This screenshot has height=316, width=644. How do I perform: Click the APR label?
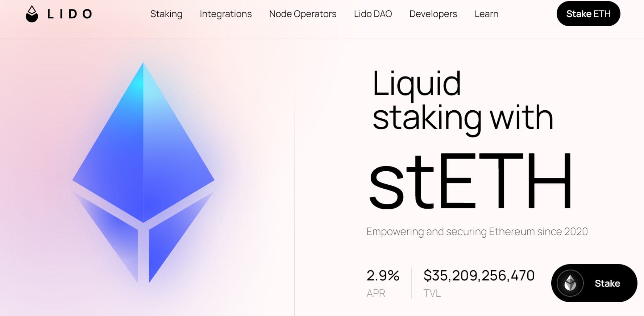point(375,293)
